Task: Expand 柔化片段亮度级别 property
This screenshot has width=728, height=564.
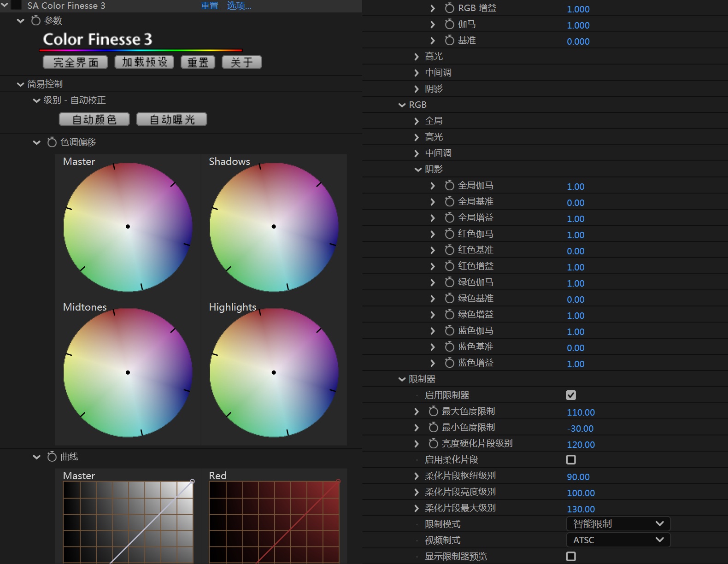Action: 417,492
